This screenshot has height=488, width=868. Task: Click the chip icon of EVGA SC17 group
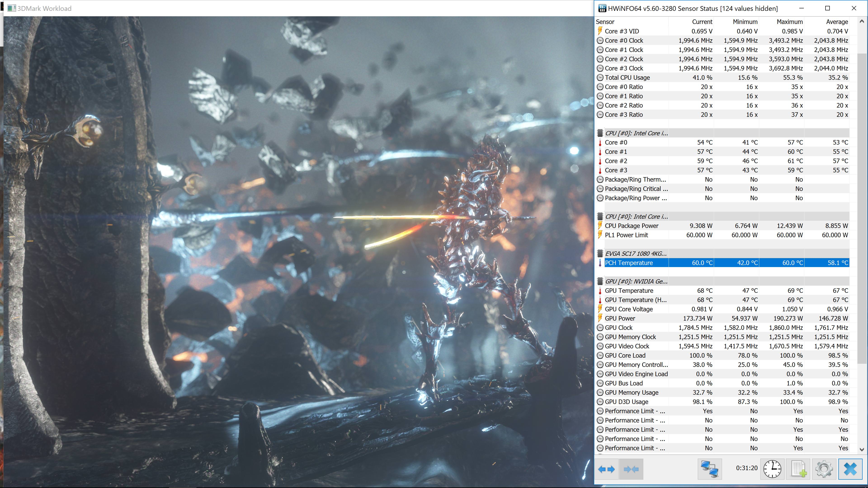pos(600,253)
